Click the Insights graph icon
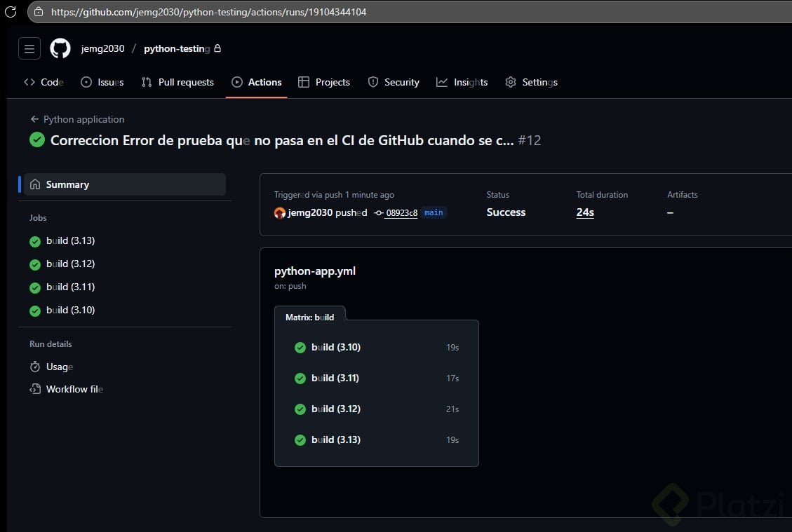 pyautogui.click(x=442, y=82)
